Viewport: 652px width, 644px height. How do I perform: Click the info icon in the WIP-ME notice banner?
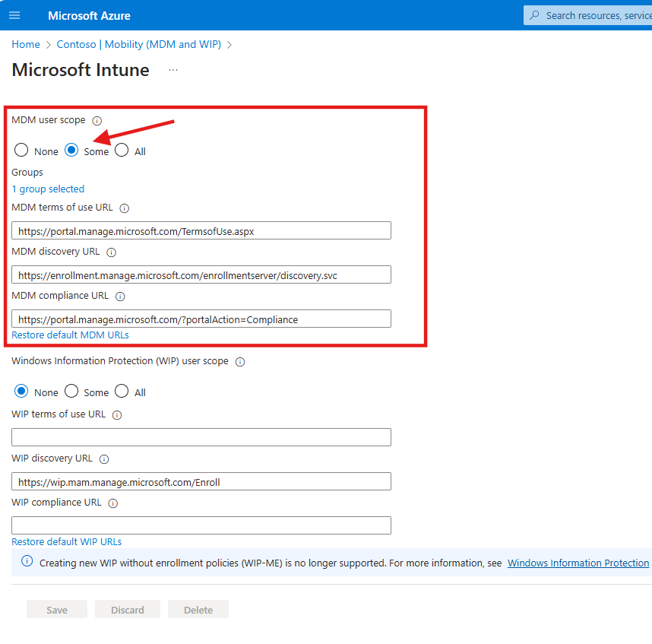tap(27, 561)
